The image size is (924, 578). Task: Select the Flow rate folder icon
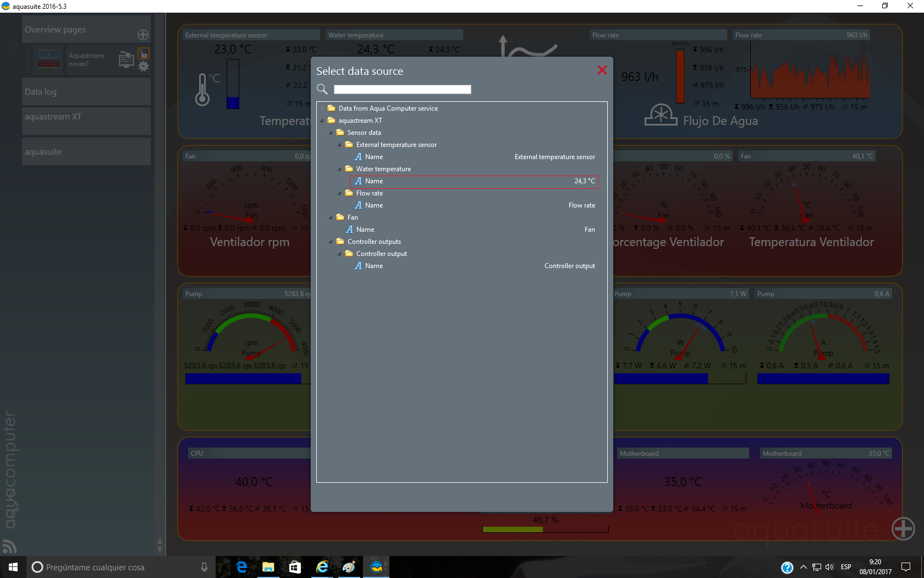[x=349, y=193]
